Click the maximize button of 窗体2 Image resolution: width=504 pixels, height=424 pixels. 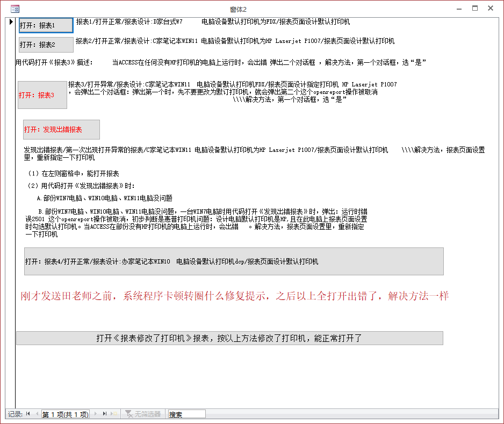tap(475, 8)
